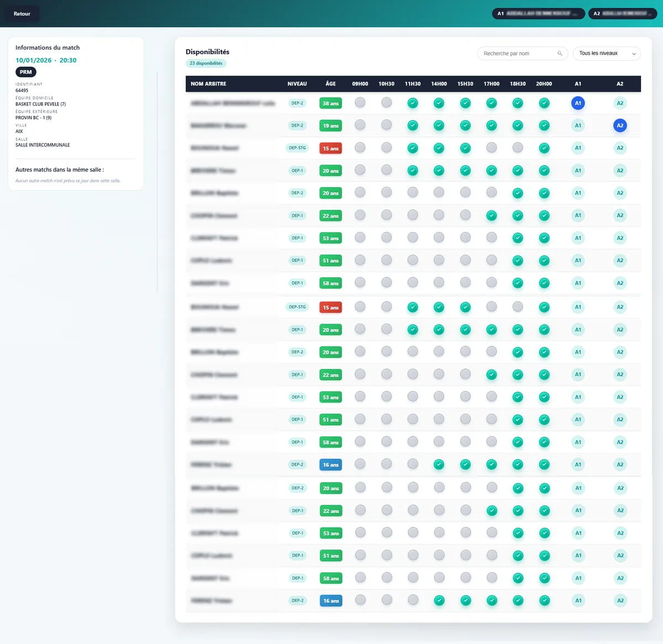
Task: Click the DEP-2 level badge in the 38 ans row
Action: (x=297, y=103)
